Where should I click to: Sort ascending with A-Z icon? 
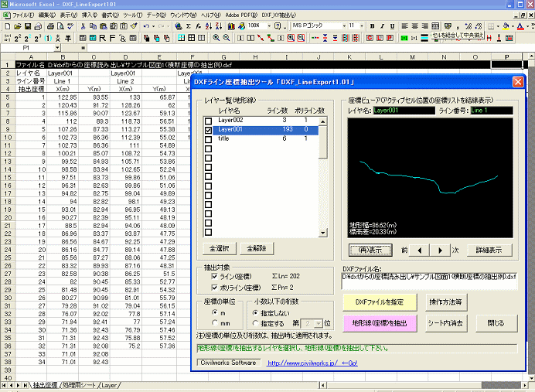click(209, 26)
